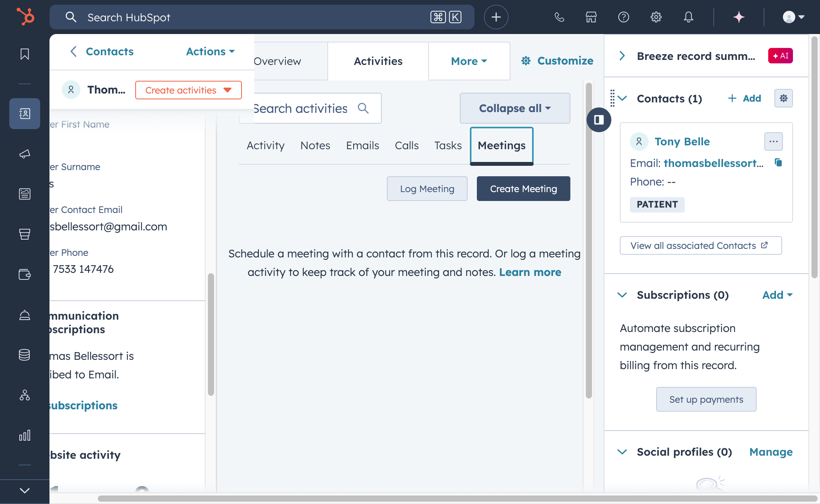Viewport: 820px width, 504px height.
Task: Collapse the Contacts (1) section
Action: 622,98
